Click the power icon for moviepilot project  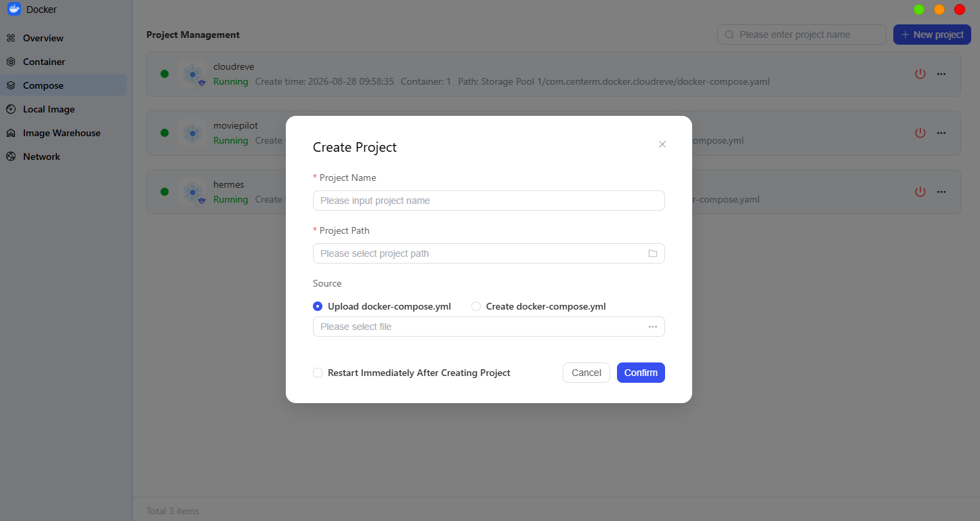coord(920,133)
